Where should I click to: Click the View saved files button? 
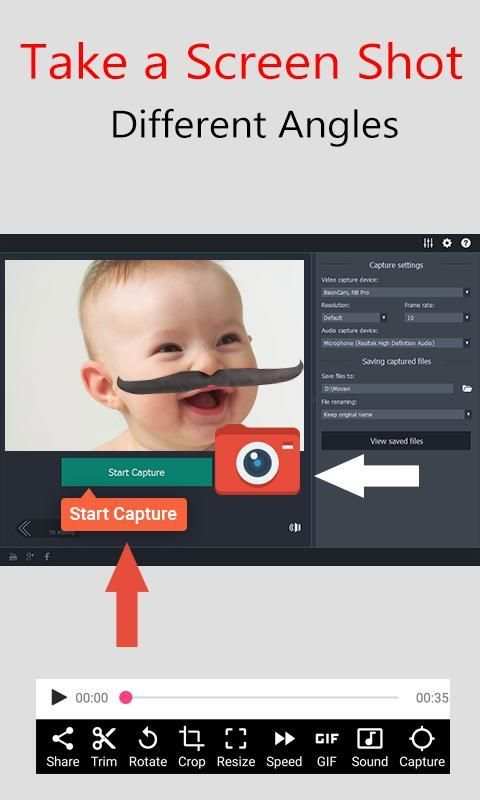pyautogui.click(x=396, y=441)
